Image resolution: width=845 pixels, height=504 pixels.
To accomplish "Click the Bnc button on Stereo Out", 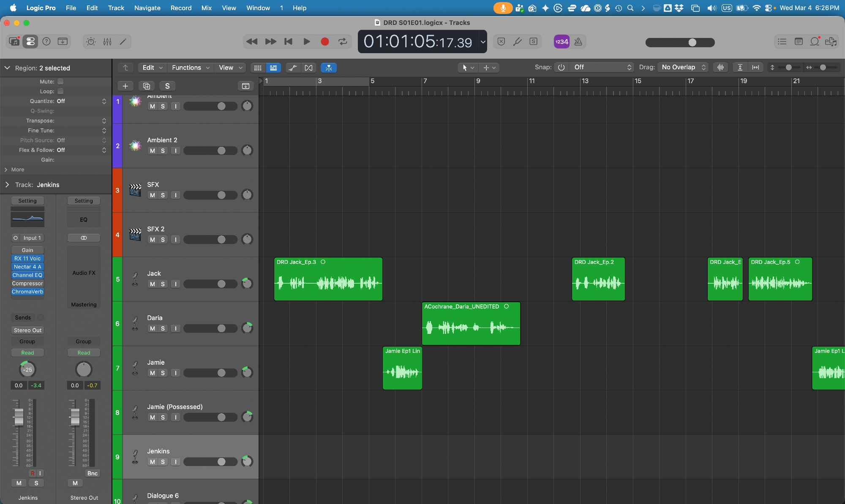I will point(92,473).
